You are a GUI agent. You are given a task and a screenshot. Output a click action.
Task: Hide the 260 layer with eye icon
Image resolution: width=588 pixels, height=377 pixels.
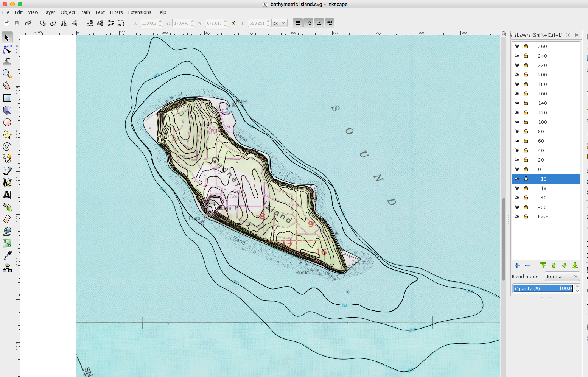tap(517, 46)
